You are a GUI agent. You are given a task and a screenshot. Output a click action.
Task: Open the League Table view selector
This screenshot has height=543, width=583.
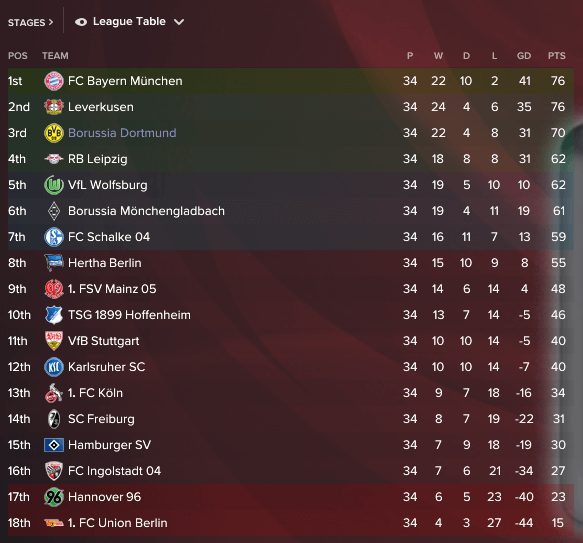[129, 22]
